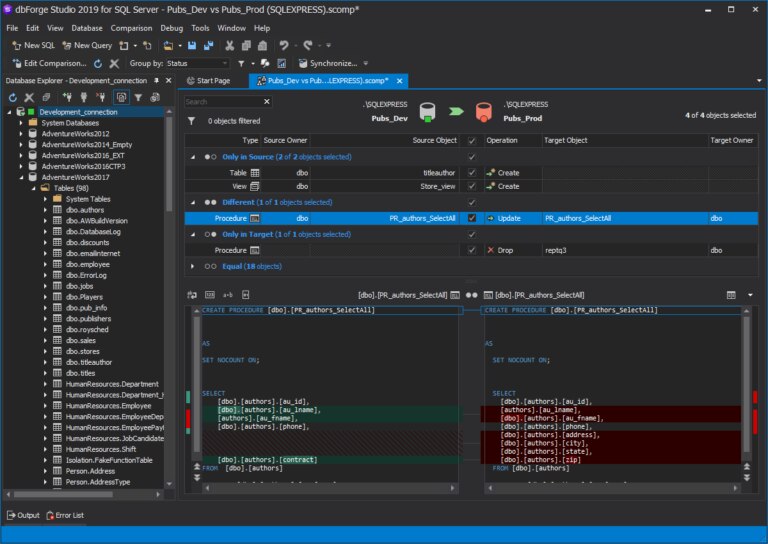The height and width of the screenshot is (544, 768).
Task: Expand the dbo.authors table node
Action: click(45, 210)
